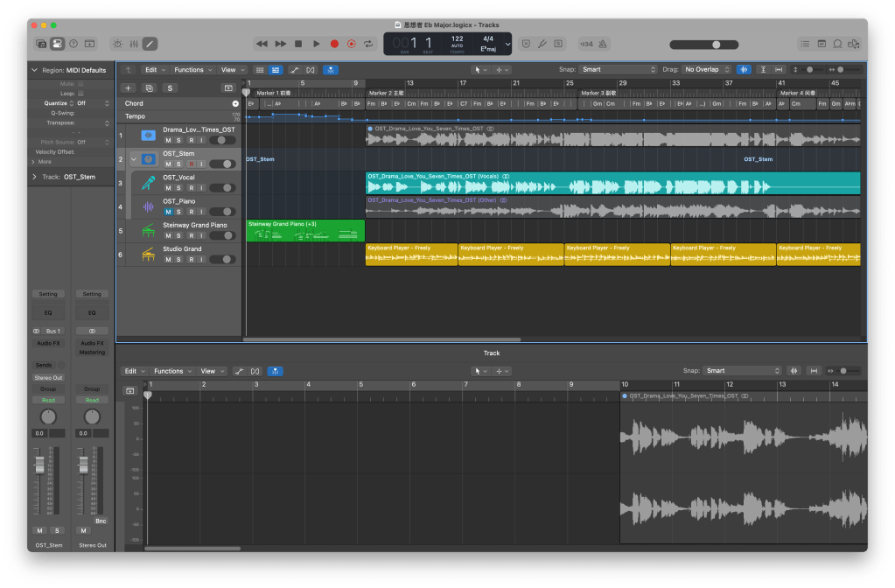This screenshot has width=895, height=588.
Task: Expand the Track: OST_Stem inspector section
Action: (35, 177)
